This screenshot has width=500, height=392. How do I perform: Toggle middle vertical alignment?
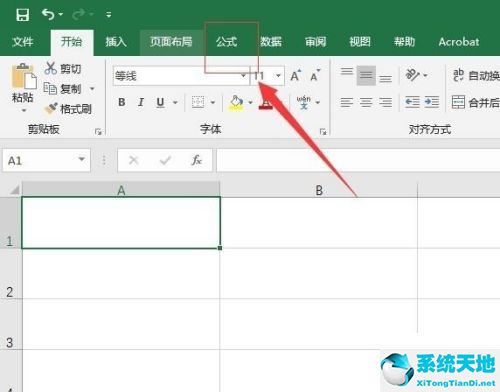[x=366, y=76]
